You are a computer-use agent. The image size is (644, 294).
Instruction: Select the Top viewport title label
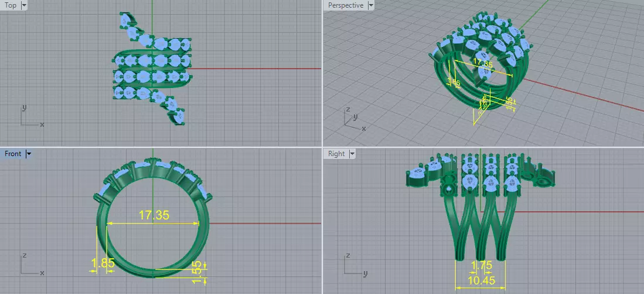pos(11,5)
